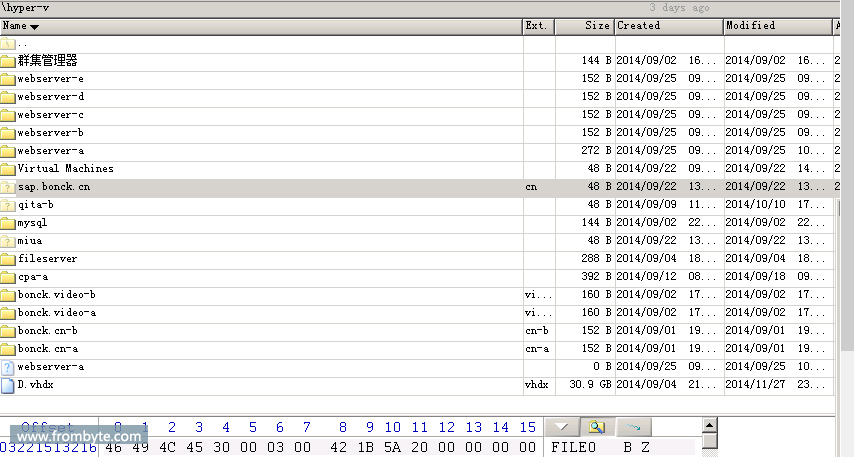Click the fileserver folder icon
This screenshot has height=457, width=854.
click(8, 259)
